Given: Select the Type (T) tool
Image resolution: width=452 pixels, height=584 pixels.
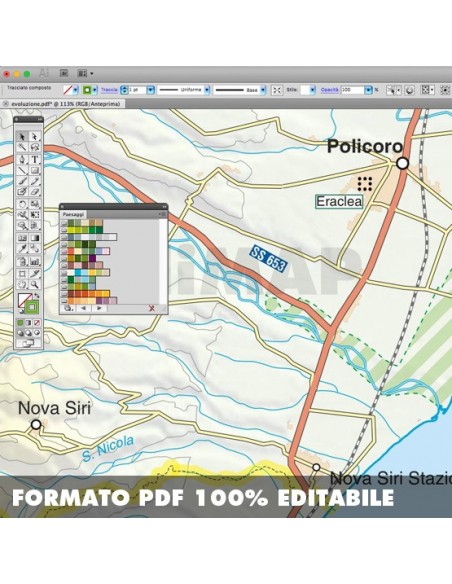Looking at the screenshot, I should [35, 159].
